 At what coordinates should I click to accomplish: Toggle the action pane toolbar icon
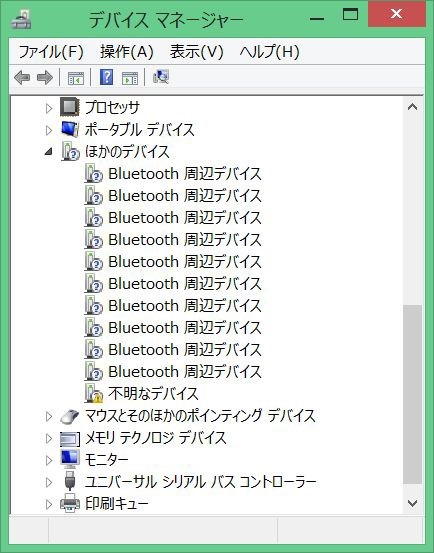(130, 78)
